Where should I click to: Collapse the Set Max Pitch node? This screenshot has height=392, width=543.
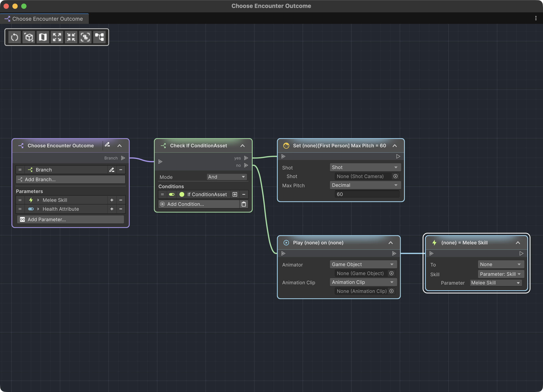(x=395, y=146)
